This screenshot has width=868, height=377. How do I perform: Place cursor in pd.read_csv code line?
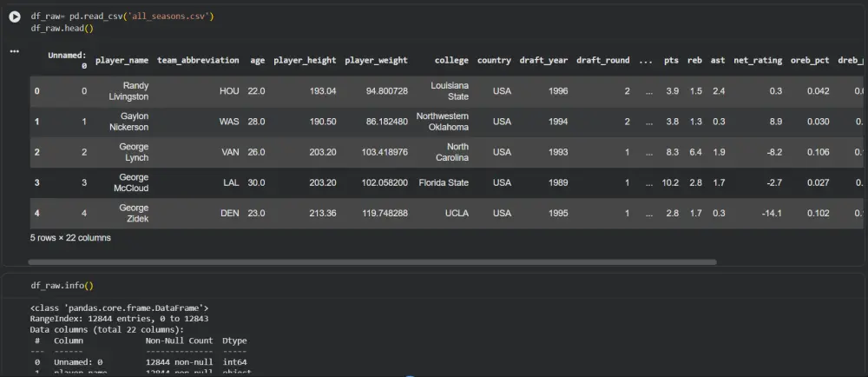point(122,17)
